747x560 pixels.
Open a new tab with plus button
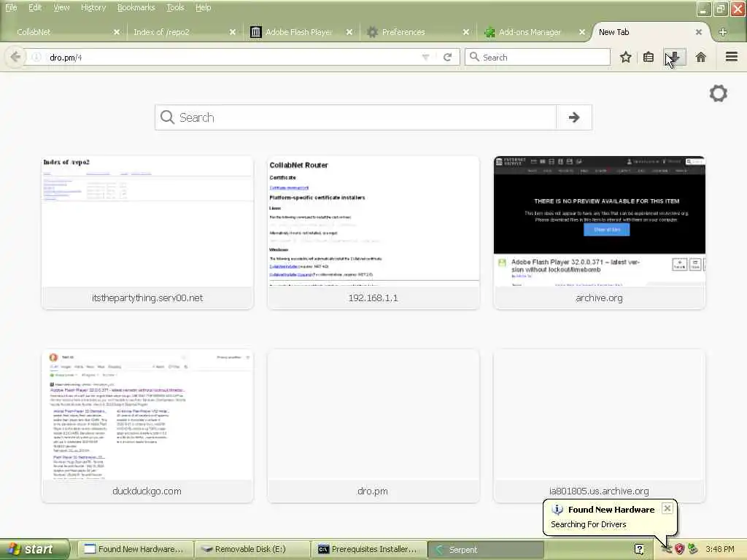click(x=723, y=32)
